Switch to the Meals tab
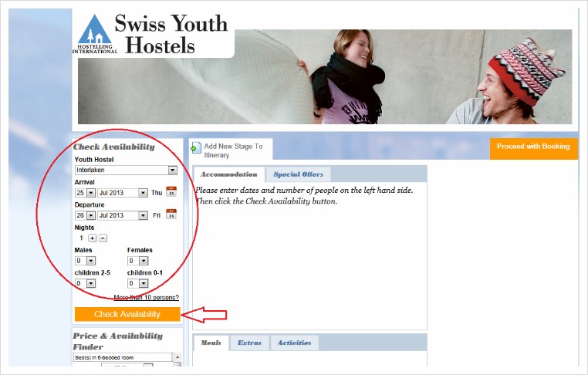Viewport: 588px width, 375px height. [211, 343]
